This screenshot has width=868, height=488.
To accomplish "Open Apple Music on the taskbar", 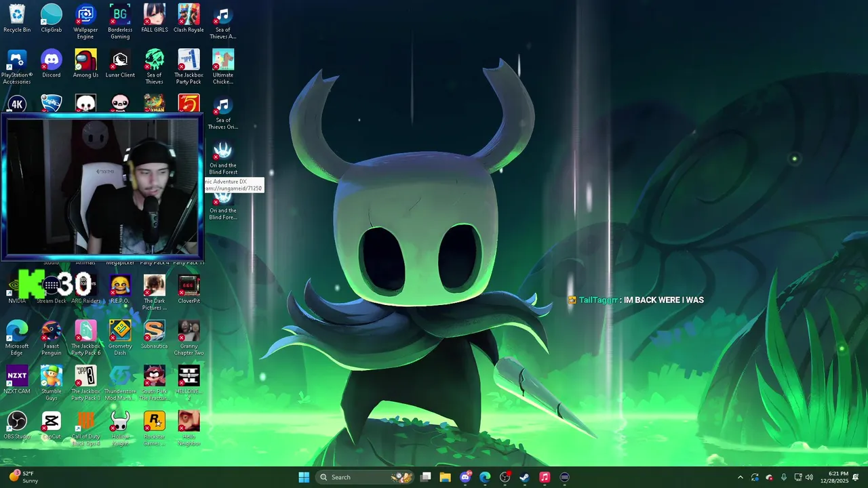I will click(545, 477).
